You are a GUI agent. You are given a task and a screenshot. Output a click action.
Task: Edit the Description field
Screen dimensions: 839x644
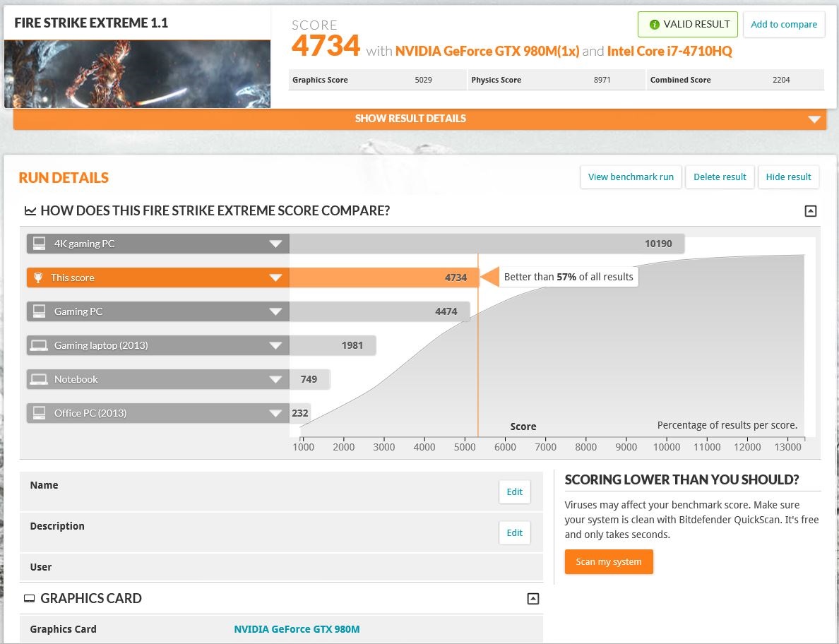(515, 532)
